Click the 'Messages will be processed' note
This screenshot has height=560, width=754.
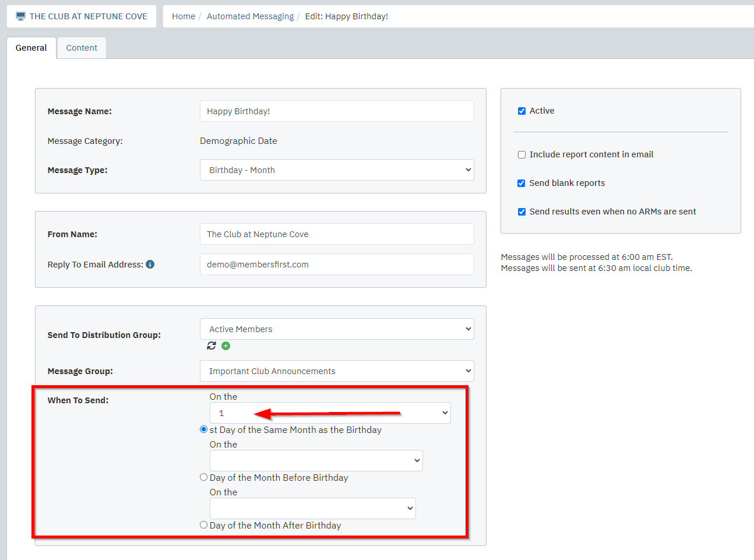tap(587, 257)
